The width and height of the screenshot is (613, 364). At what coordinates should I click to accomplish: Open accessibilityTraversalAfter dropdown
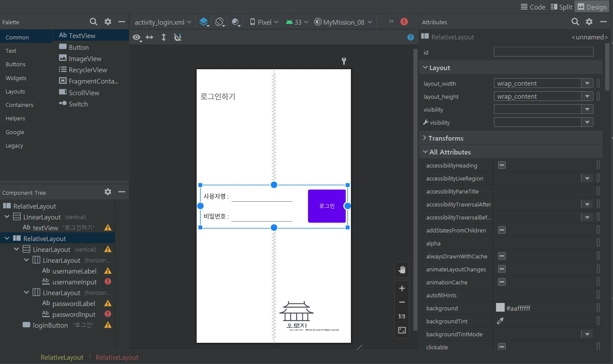pyautogui.click(x=587, y=204)
